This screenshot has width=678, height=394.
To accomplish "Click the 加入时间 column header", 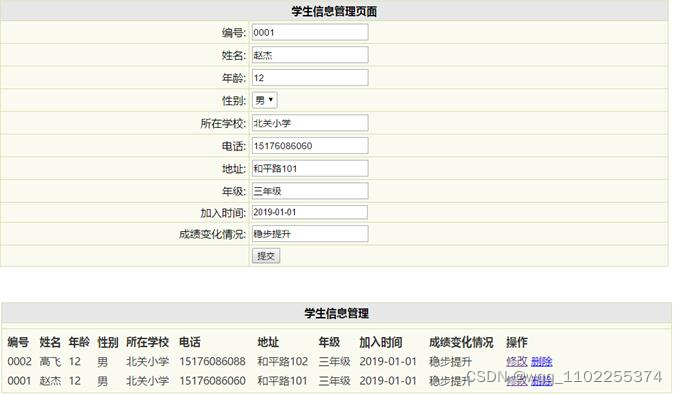I will (x=381, y=342).
